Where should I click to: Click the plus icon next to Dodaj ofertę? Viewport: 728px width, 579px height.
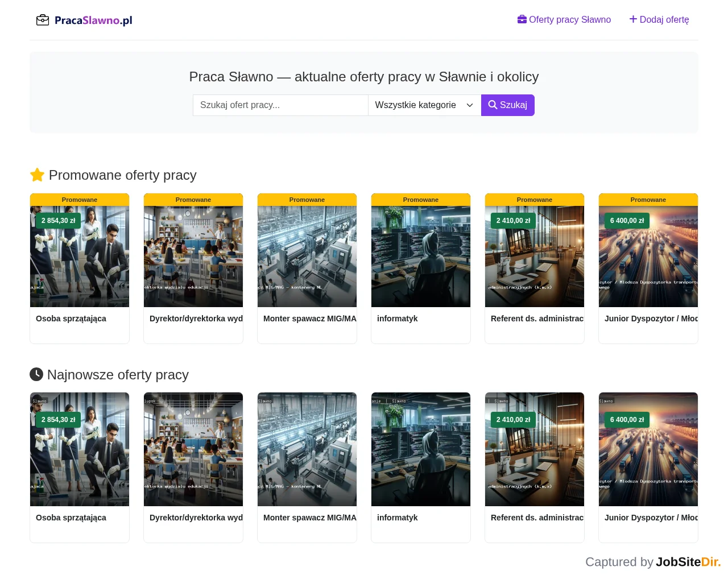633,19
